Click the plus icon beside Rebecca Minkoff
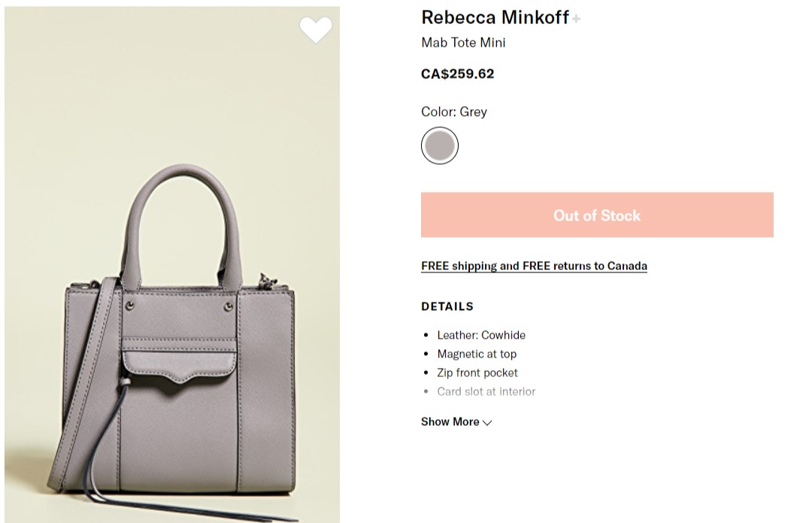 pyautogui.click(x=577, y=19)
